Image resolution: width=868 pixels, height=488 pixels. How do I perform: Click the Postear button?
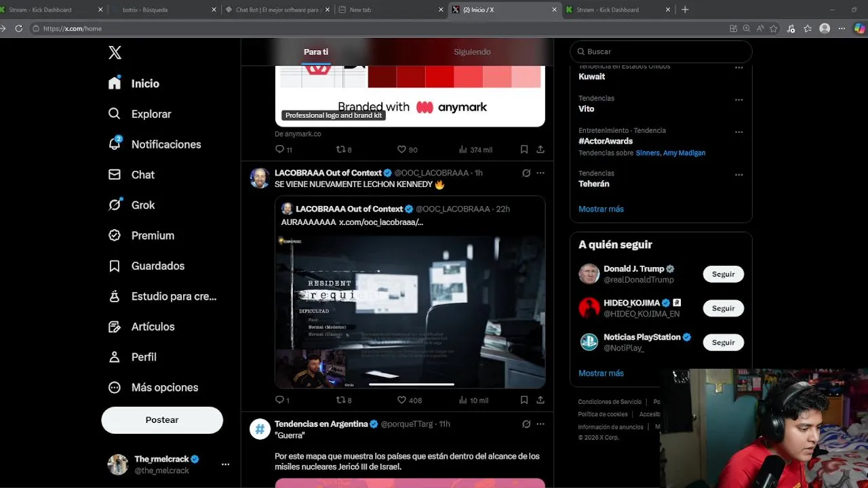tap(162, 420)
